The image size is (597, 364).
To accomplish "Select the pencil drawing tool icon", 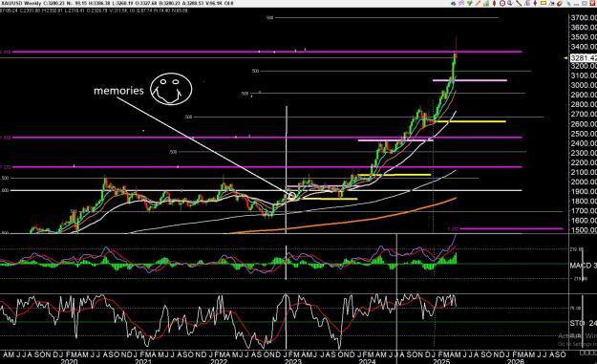I will pyautogui.click(x=478, y=3).
